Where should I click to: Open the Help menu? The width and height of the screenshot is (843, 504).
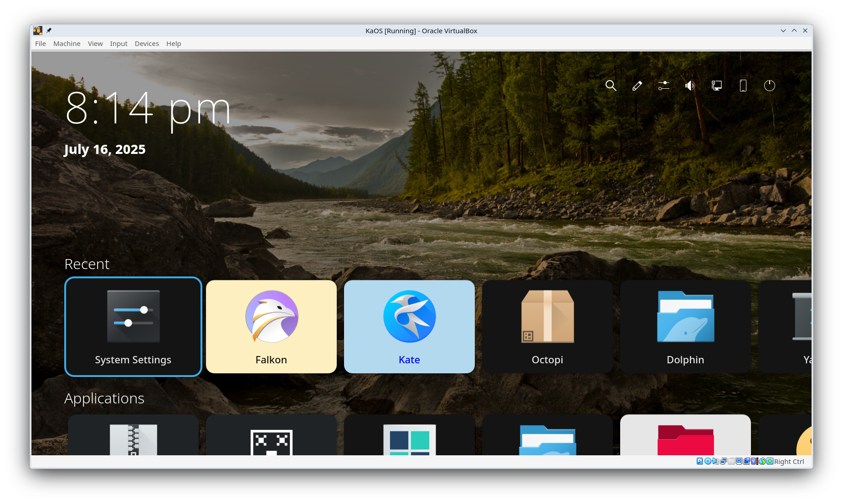coord(174,44)
